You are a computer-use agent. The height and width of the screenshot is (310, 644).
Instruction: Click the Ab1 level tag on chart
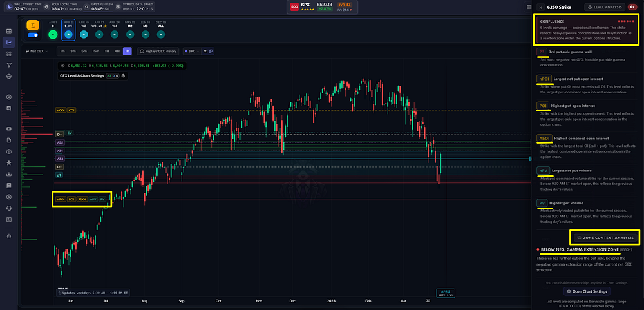(x=61, y=151)
